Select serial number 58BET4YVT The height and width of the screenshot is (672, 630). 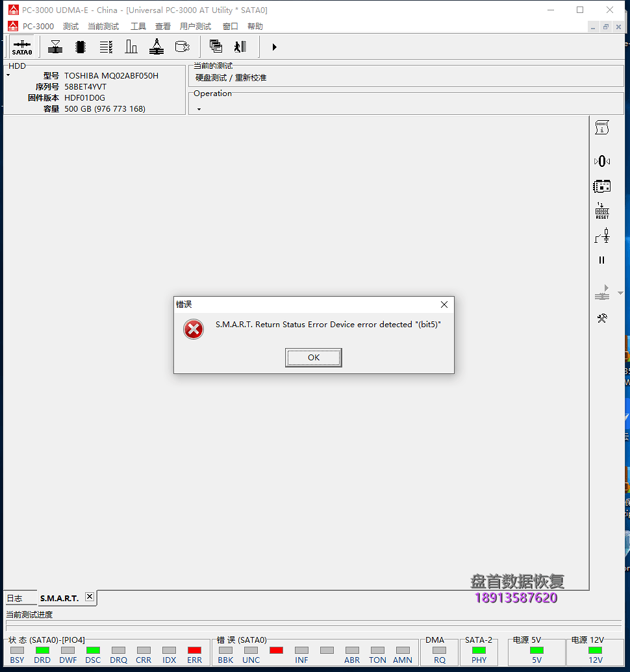click(85, 86)
